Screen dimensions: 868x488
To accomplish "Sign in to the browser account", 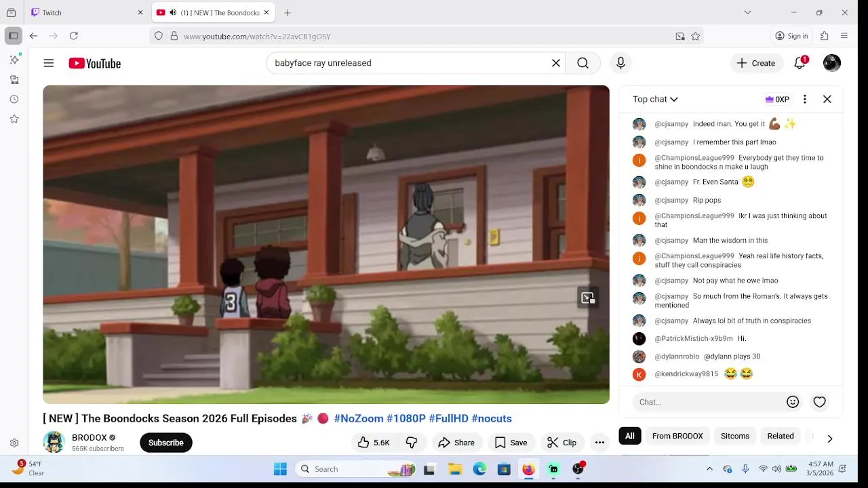I will [x=792, y=36].
